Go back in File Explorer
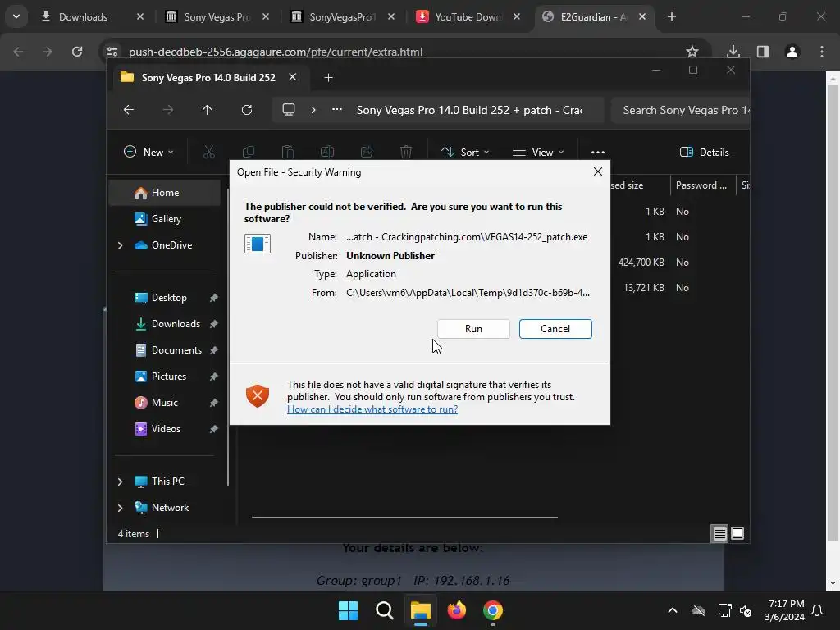Viewport: 840px width, 630px height. (x=129, y=110)
